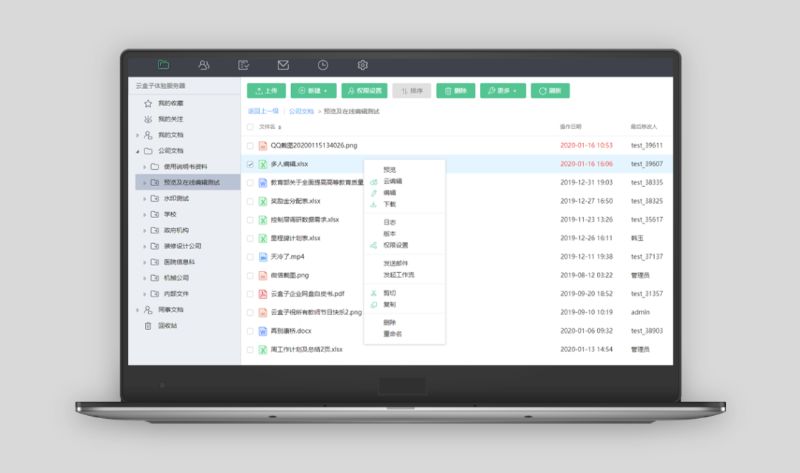The height and width of the screenshot is (473, 800).
Task: Click the trash icon beside 回收站
Action: (148, 326)
